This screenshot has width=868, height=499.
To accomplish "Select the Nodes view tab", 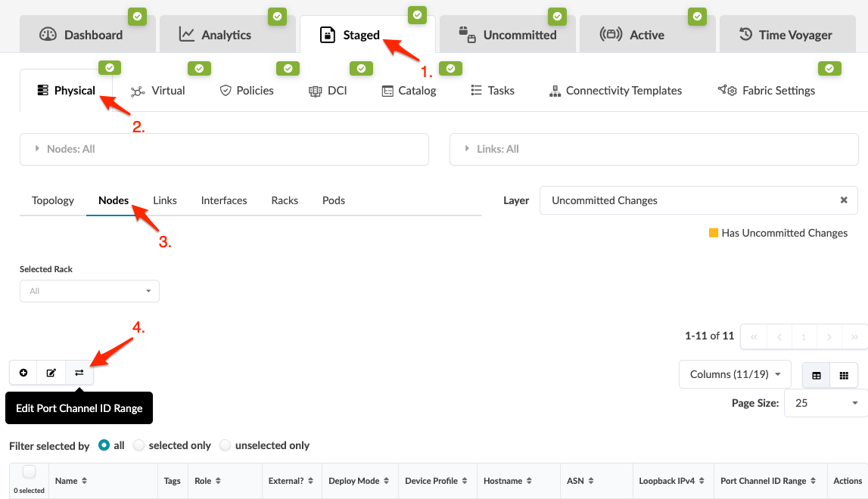I will [114, 200].
